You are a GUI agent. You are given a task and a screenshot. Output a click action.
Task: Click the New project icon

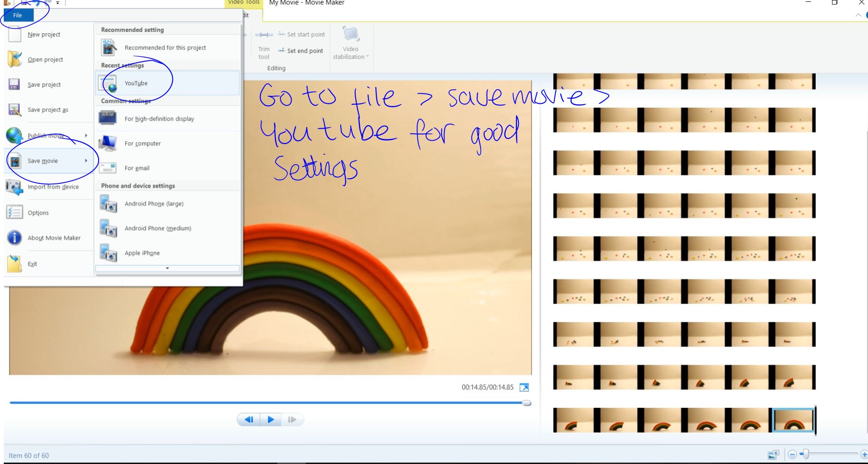point(14,34)
